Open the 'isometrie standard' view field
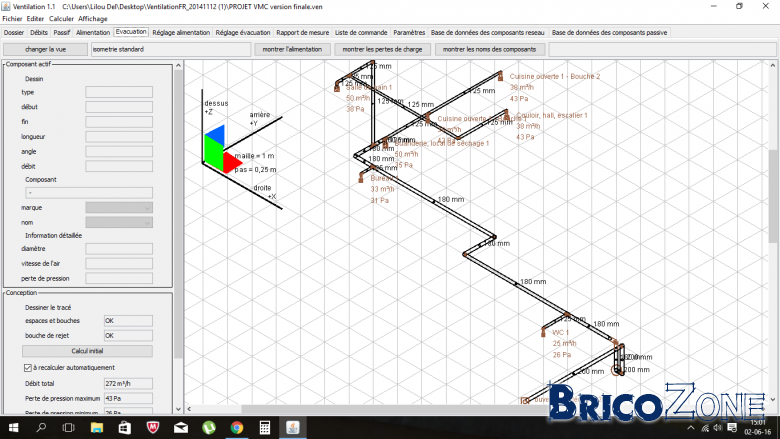 171,49
